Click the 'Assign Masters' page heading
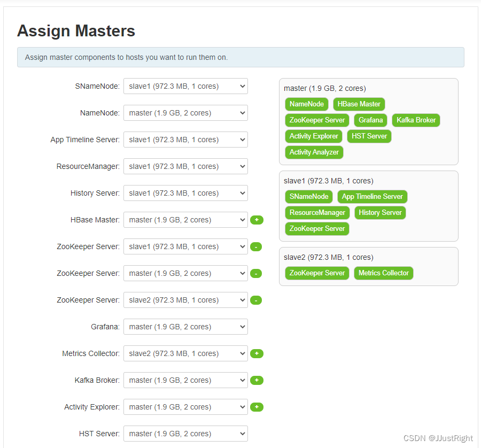The image size is (481, 448). click(76, 30)
